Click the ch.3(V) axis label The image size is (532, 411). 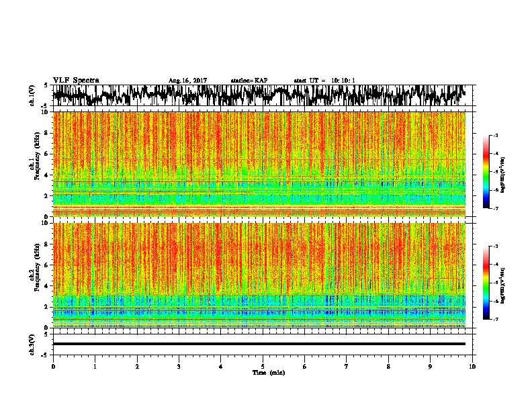coord(32,345)
